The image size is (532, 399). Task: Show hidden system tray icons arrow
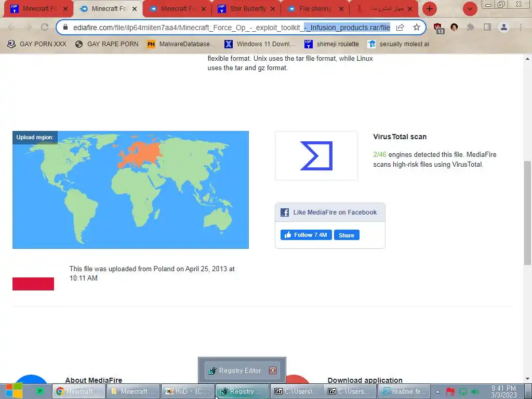tap(437, 392)
